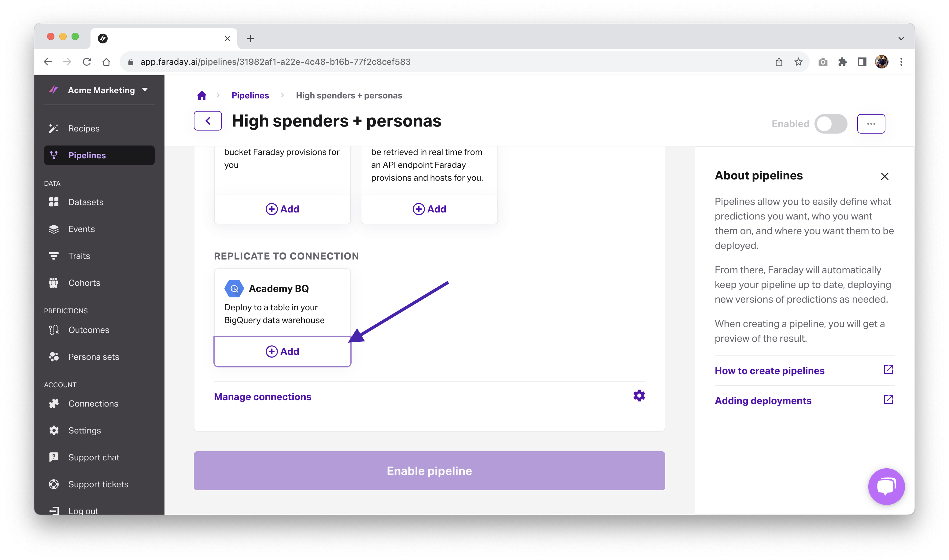Viewport: 949px width, 560px height.
Task: Click the browser share icon
Action: (x=779, y=62)
